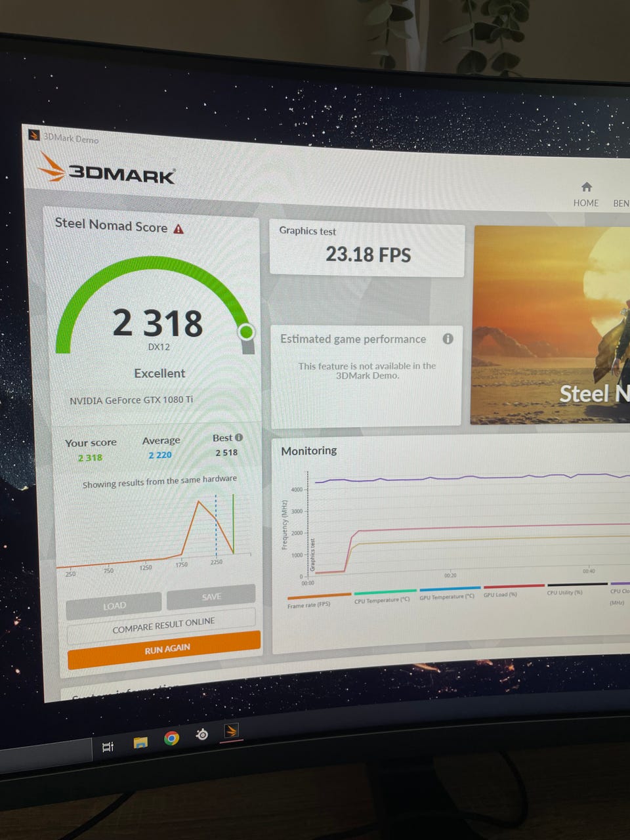
Task: Toggle the CPU Utility (%) legend entry
Action: [x=576, y=589]
